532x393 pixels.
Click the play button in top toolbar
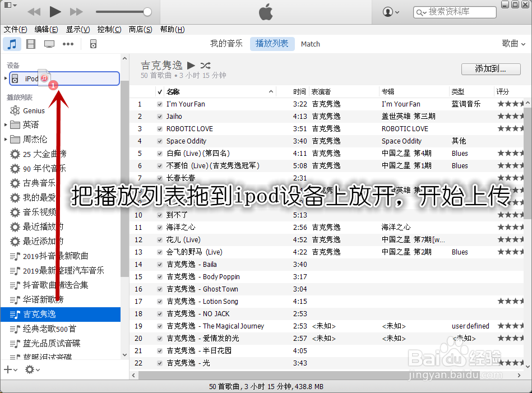pyautogui.click(x=55, y=12)
